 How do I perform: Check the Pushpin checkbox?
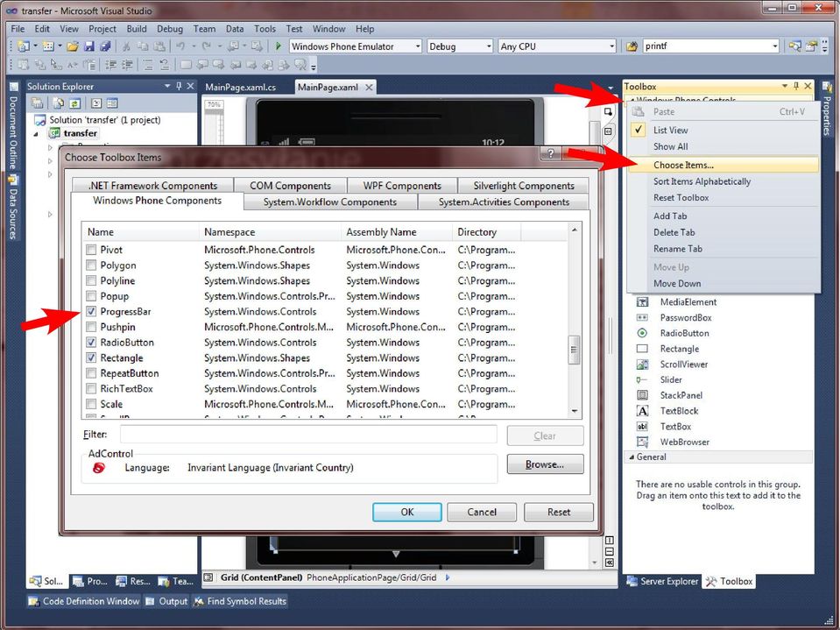[x=91, y=327]
